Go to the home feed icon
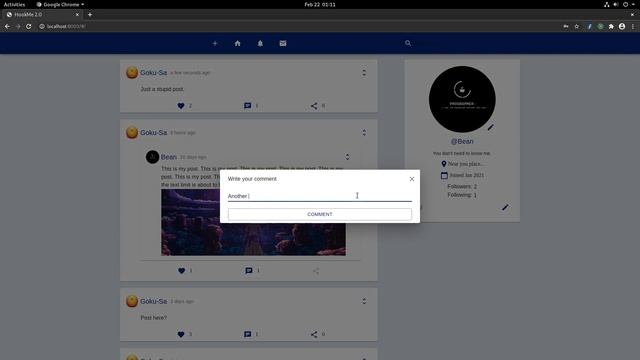Screen dimensions: 640x360 tap(238, 43)
